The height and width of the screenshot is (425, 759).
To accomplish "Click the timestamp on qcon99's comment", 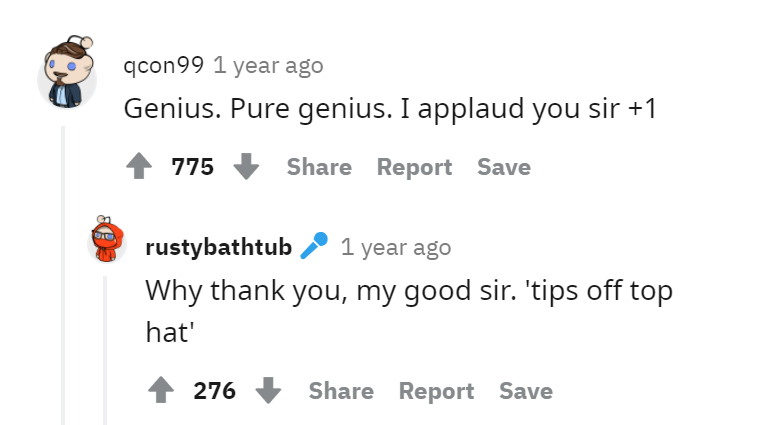I will pyautogui.click(x=268, y=65).
